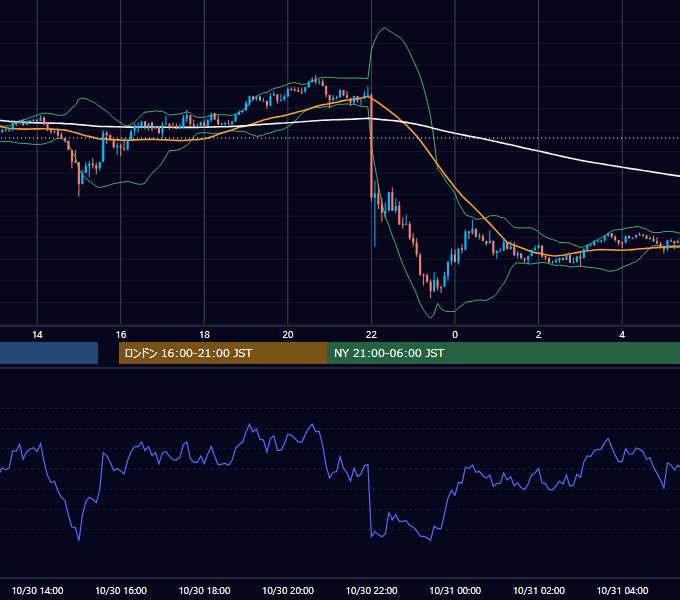This screenshot has width=680, height=600.
Task: Click the hour label 4 on price chart axis
Action: (622, 335)
